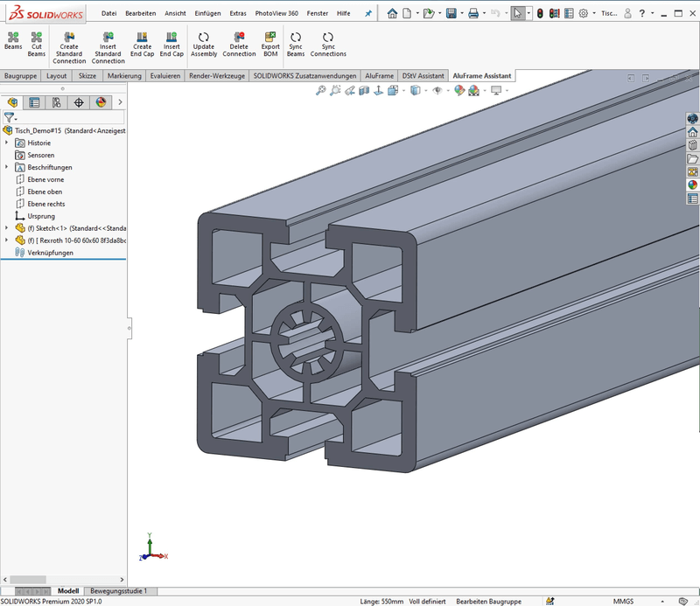Open the ConfigurationManager panel tab
Viewport: 700px width, 606px height.
tap(57, 102)
